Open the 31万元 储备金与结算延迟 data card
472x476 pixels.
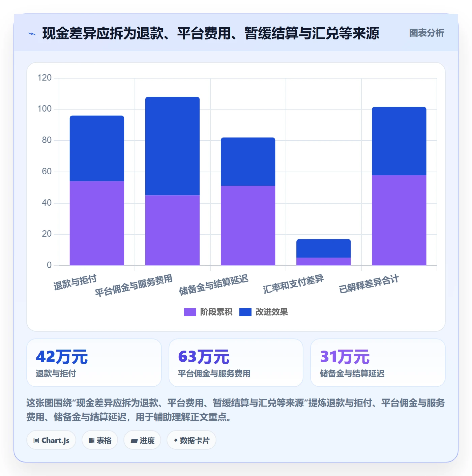click(x=378, y=363)
